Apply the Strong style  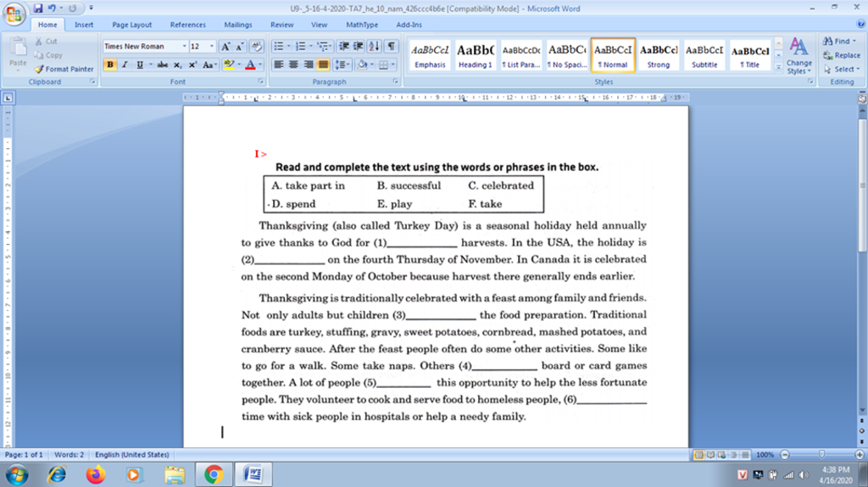(x=658, y=55)
